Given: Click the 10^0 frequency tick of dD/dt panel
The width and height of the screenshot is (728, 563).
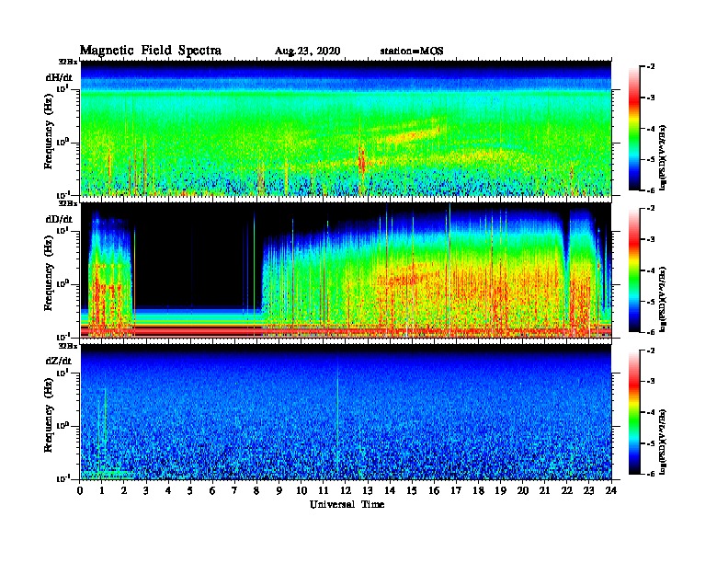Looking at the screenshot, I should 62,283.
